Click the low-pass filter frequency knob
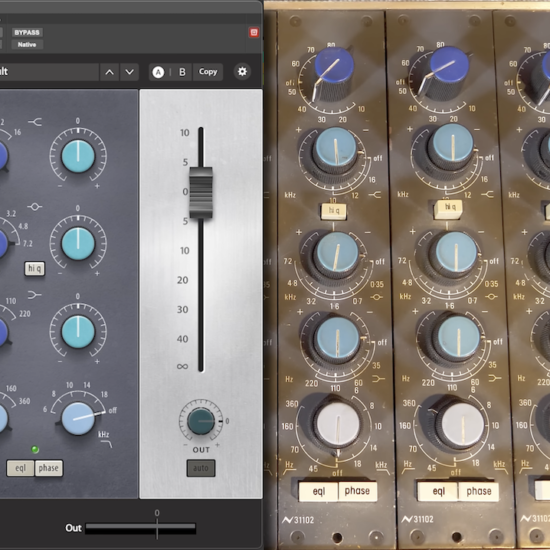This screenshot has height=550, width=550. [78, 418]
